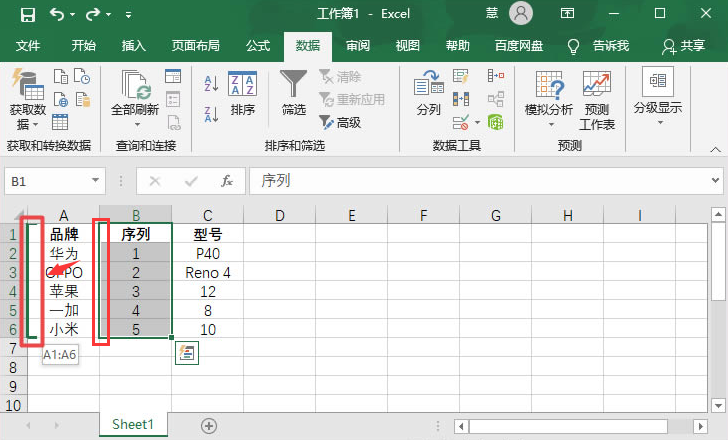Click the Flash Fill icon
The image size is (728, 440).
[461, 77]
